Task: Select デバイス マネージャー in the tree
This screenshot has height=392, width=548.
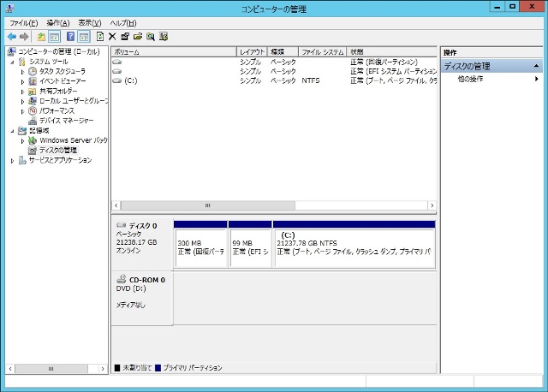Action: (x=66, y=121)
